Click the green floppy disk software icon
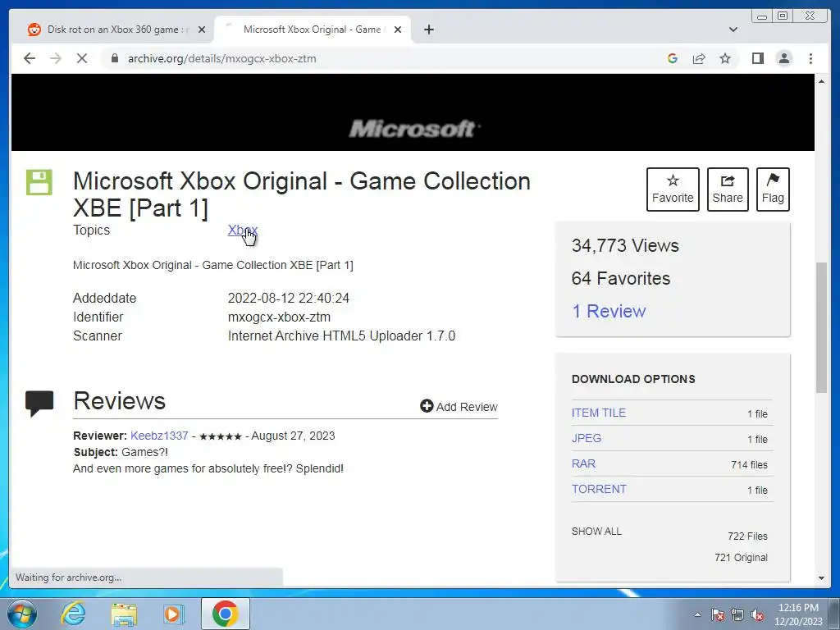Viewport: 840px width, 630px height. pos(39,182)
